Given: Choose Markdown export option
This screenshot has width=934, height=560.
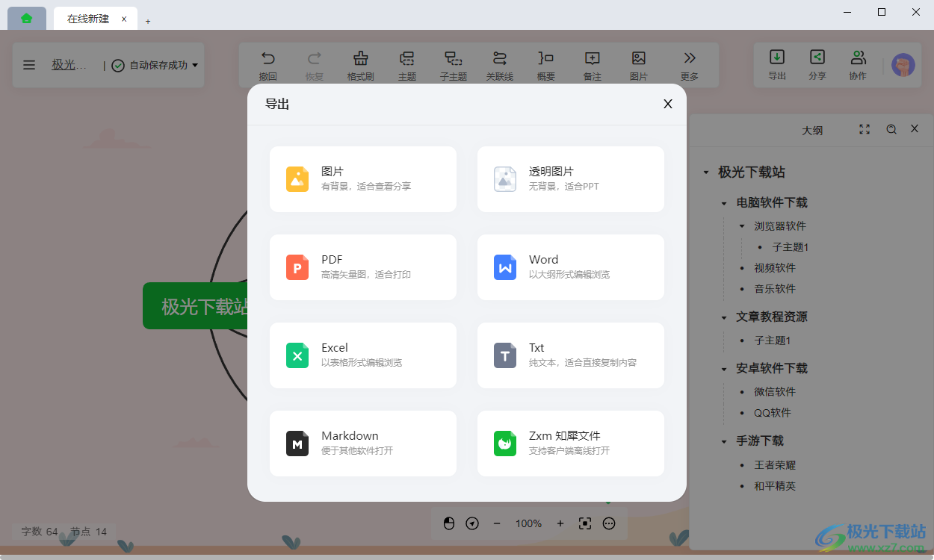Looking at the screenshot, I should tap(363, 444).
